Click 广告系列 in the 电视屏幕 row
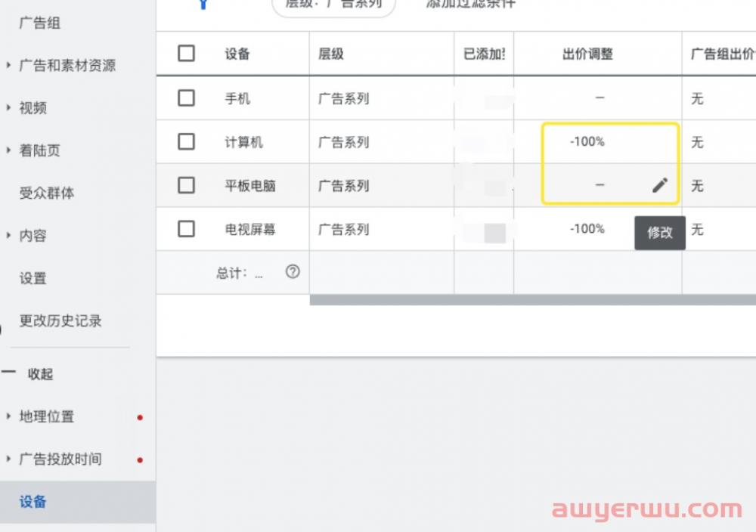Image resolution: width=756 pixels, height=532 pixels. coord(344,229)
